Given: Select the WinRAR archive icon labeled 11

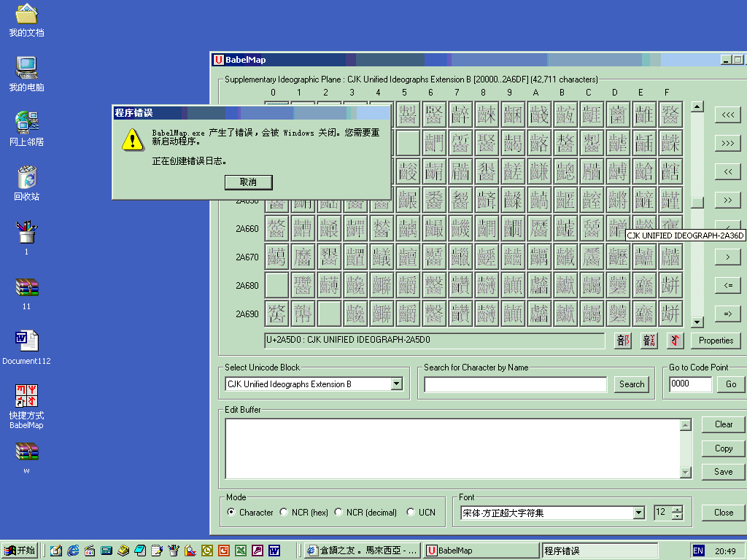Looking at the screenshot, I should tap(27, 287).
